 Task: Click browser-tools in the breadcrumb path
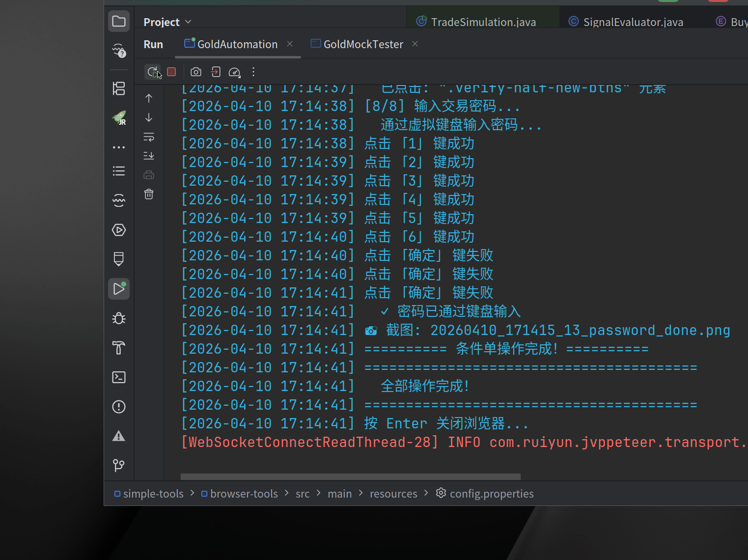[x=244, y=494]
